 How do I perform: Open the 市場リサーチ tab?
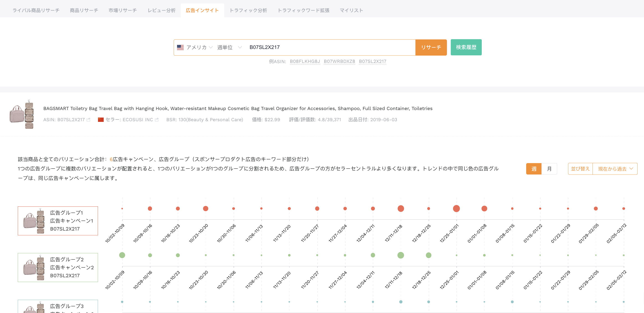click(123, 10)
